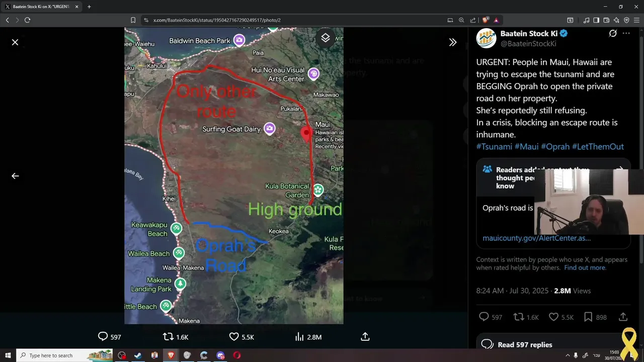Click the #Tsunami hashtag
Image resolution: width=644 pixels, height=362 pixels.
[x=494, y=147]
